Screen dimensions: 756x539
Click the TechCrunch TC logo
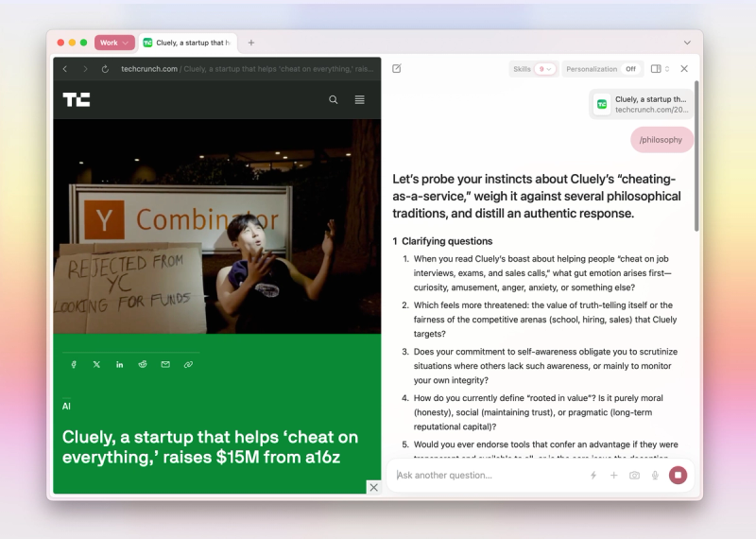[x=77, y=100]
